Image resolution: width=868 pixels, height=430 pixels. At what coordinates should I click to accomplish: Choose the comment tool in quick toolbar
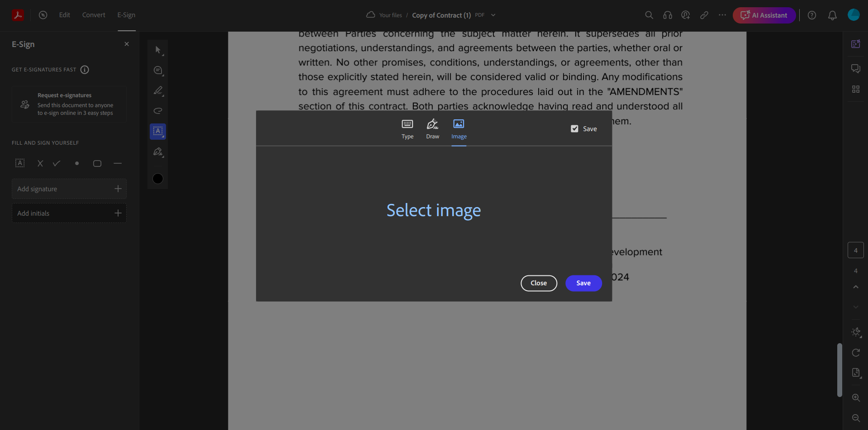click(158, 70)
